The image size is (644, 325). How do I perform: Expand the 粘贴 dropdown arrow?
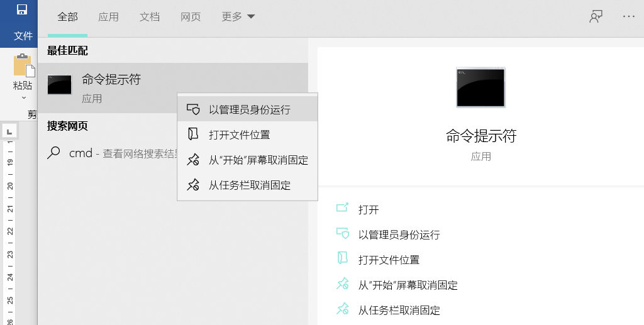click(23, 97)
